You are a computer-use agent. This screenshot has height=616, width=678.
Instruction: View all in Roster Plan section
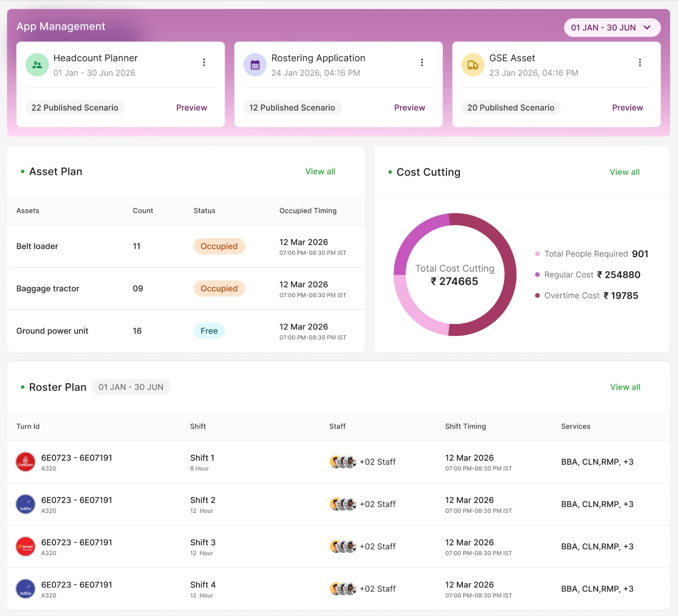(x=625, y=387)
